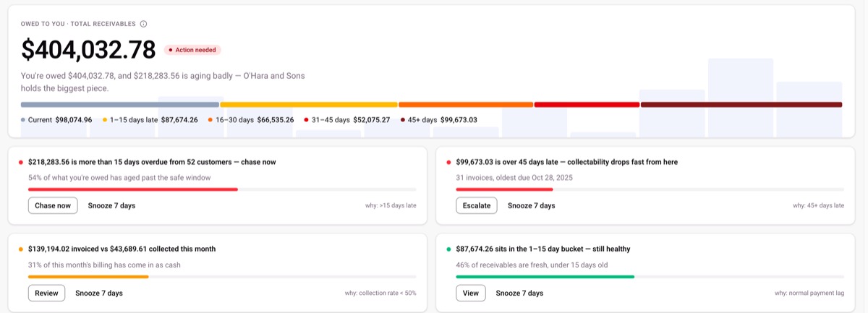
Task: Click the red progress bar under 31 invoices
Action: (x=505, y=189)
